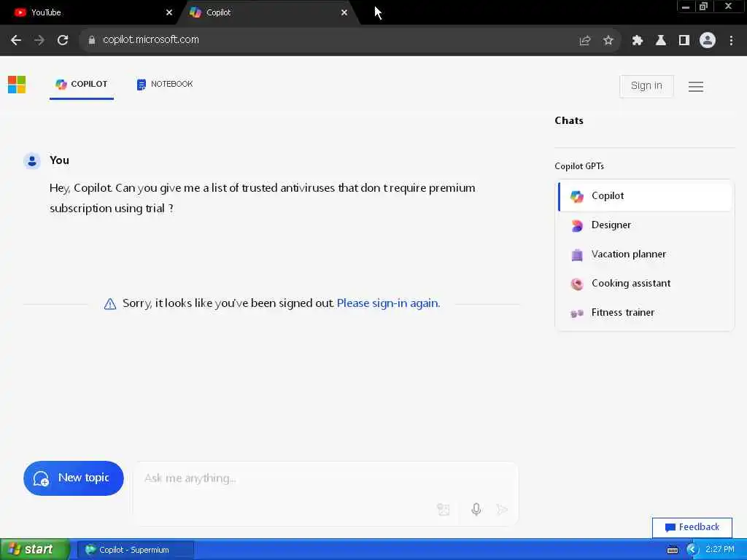Start a New topic
This screenshot has width=747, height=560.
[74, 478]
